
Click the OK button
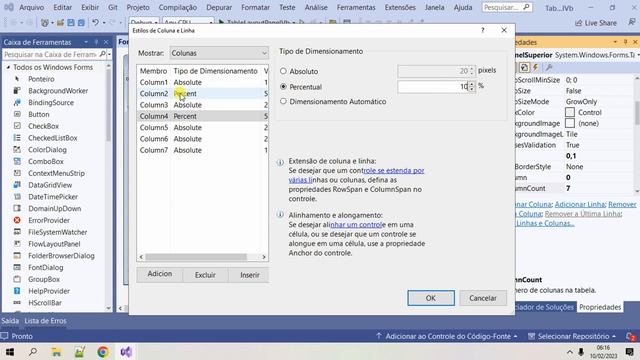431,298
